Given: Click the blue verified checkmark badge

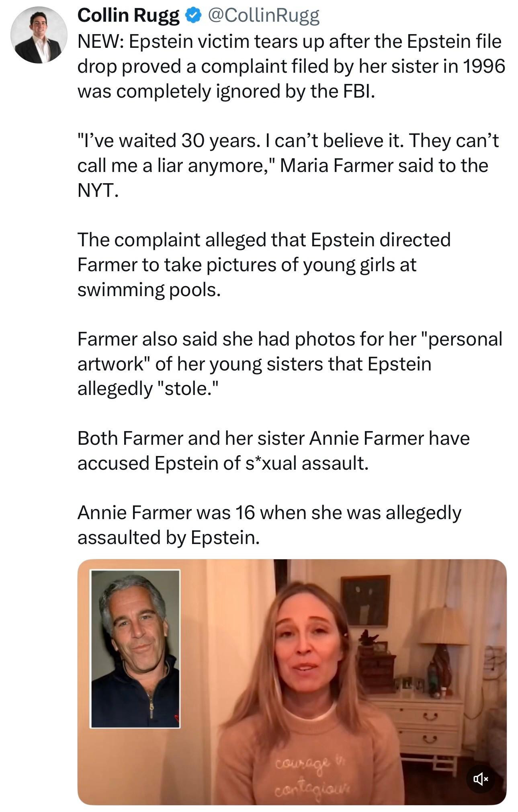Looking at the screenshot, I should tap(193, 15).
